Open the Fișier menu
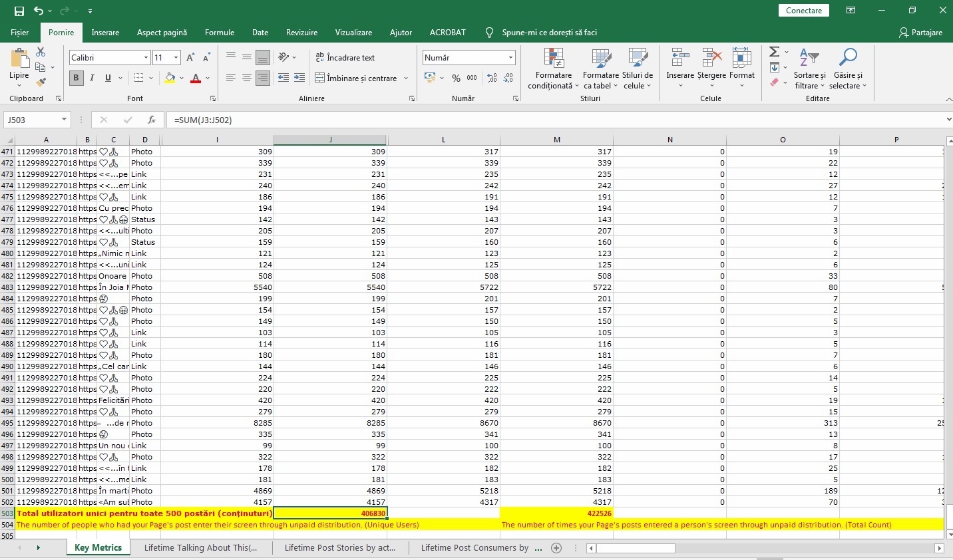 pos(19,33)
